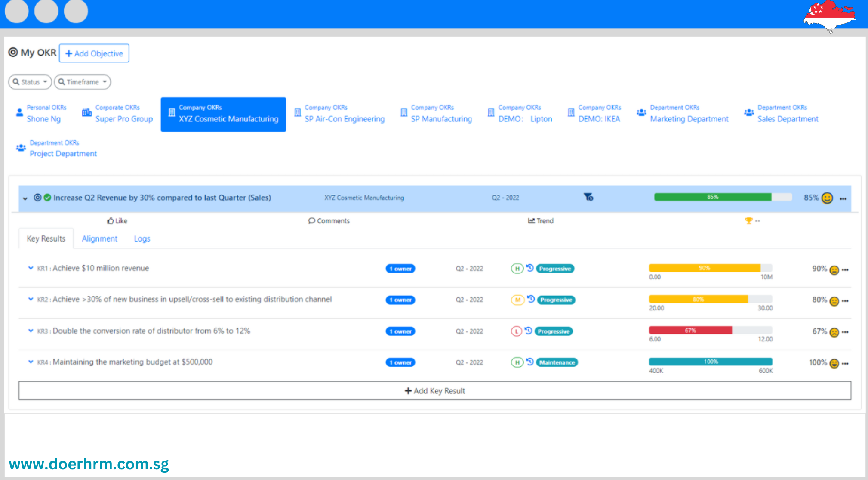Select Personal OKRs Shone Ng tab

pyautogui.click(x=41, y=114)
